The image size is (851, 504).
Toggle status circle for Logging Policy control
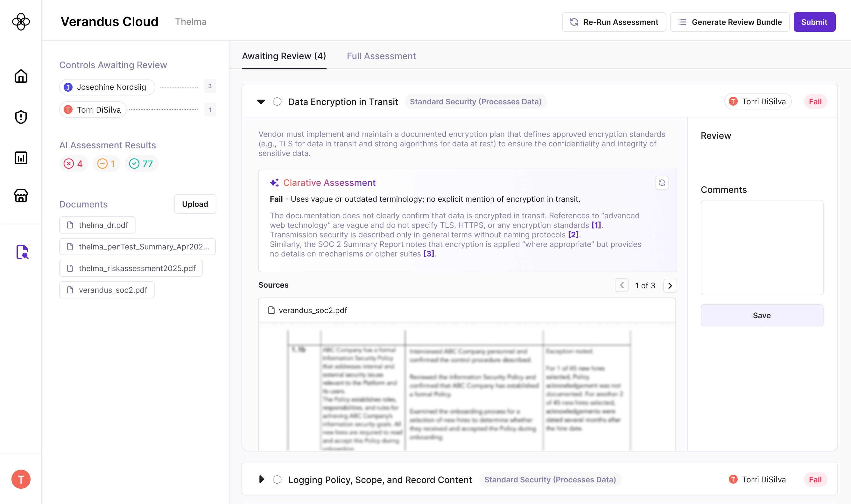[277, 479]
